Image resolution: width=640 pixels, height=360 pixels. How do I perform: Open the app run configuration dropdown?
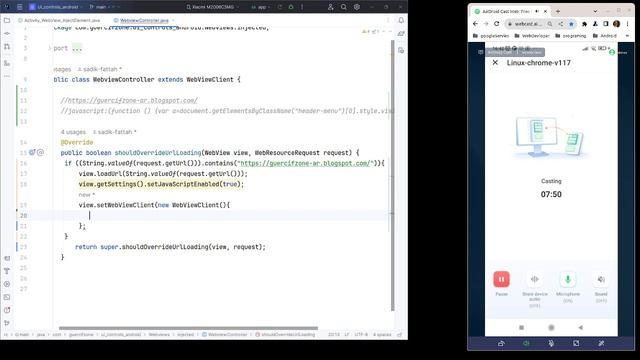pyautogui.click(x=260, y=7)
